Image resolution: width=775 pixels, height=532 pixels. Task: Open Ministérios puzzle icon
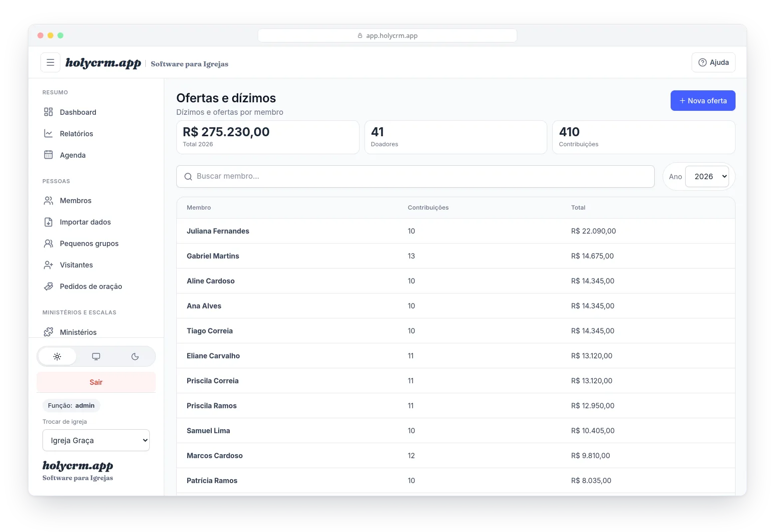coord(48,332)
